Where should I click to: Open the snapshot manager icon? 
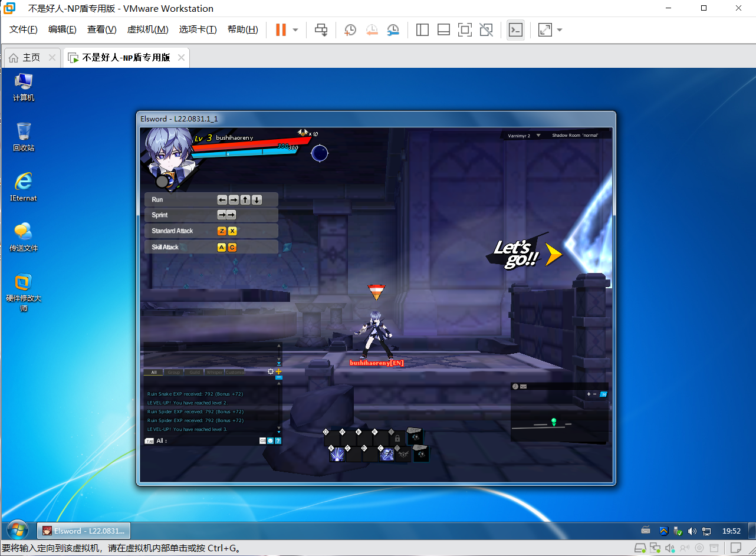pos(393,30)
